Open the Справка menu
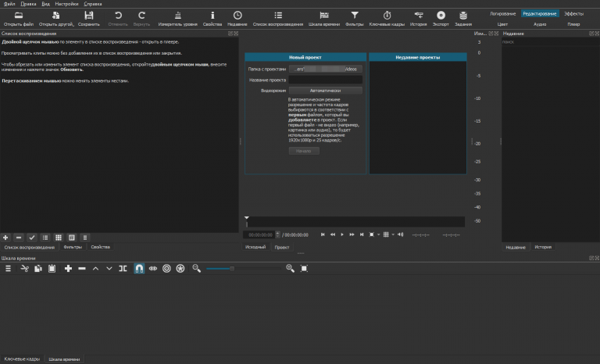Viewport: 600px width, 364px height. 93,4
